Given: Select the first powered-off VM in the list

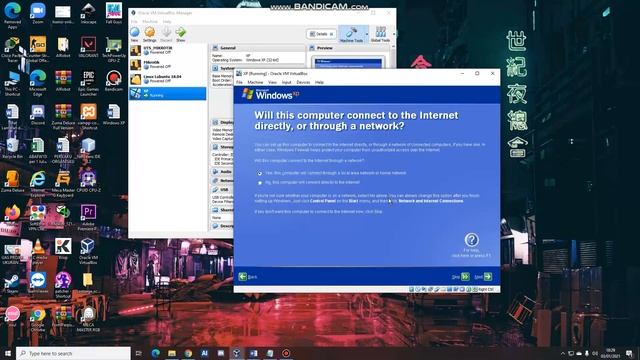Looking at the screenshot, I should coord(167,50).
